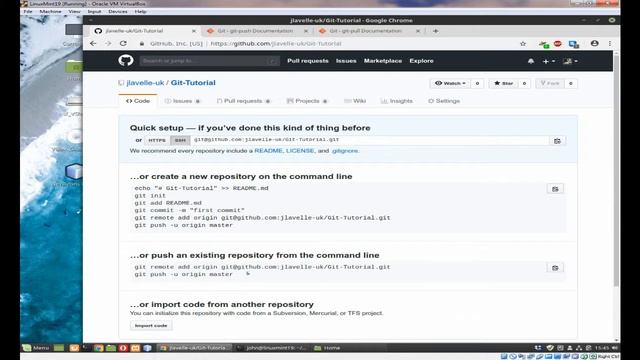Open the Chrome profile icon
Screen dimensions: 640x360
(x=594, y=43)
